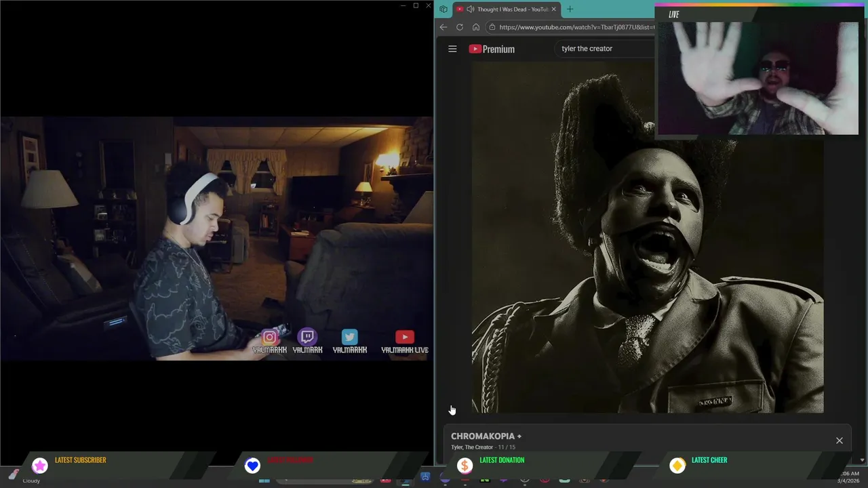Viewport: 868px width, 488px height.
Task: Reload the YouTube page
Action: pyautogui.click(x=459, y=27)
